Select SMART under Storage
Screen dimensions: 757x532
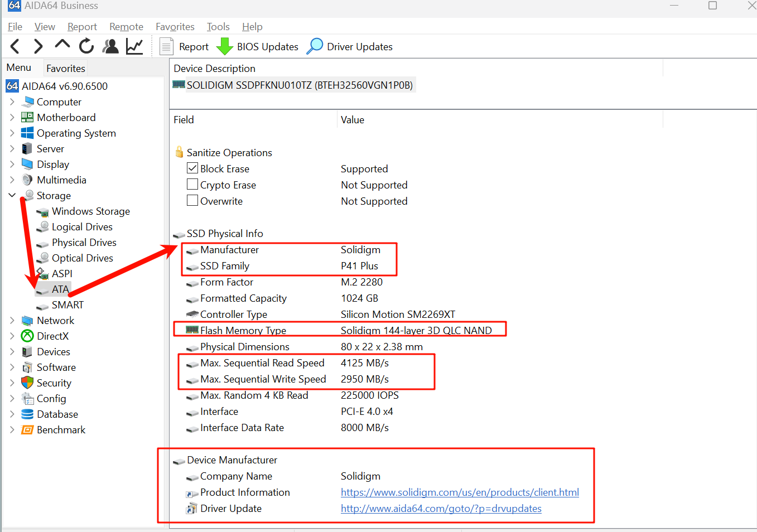tap(67, 305)
